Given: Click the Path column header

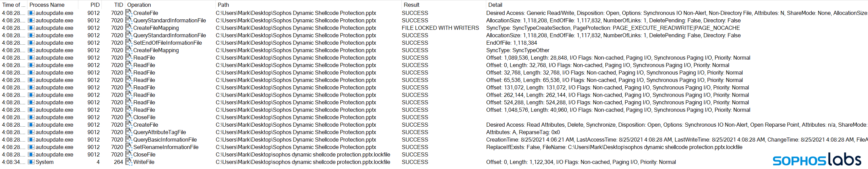Looking at the screenshot, I should [223, 5].
